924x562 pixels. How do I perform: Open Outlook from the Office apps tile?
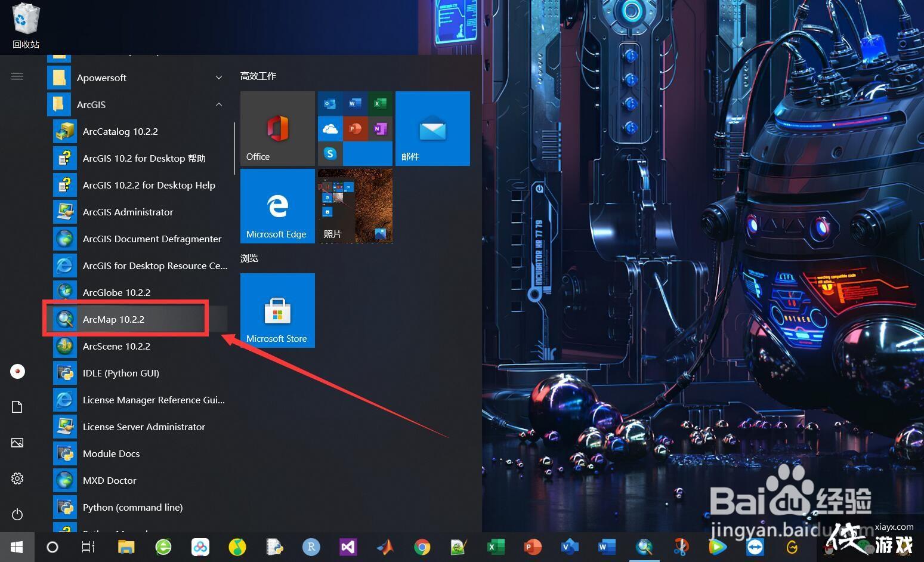coord(330,104)
